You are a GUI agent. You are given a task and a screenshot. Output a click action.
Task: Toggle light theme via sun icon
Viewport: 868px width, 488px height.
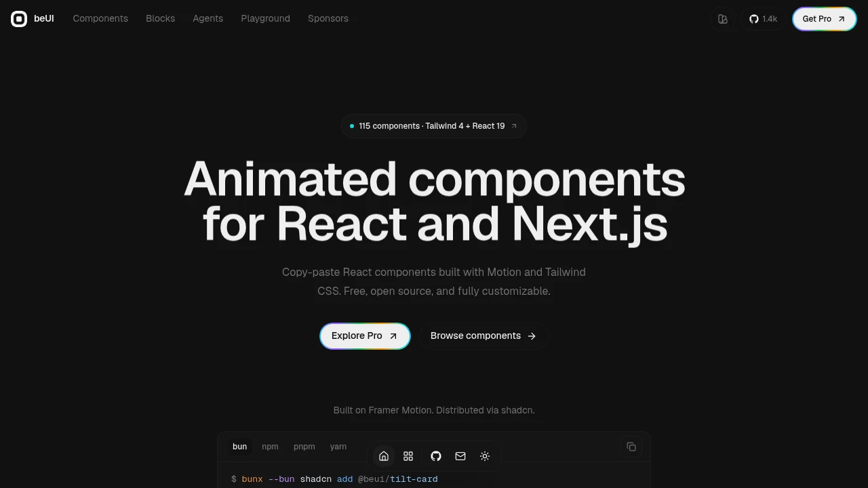pyautogui.click(x=485, y=456)
